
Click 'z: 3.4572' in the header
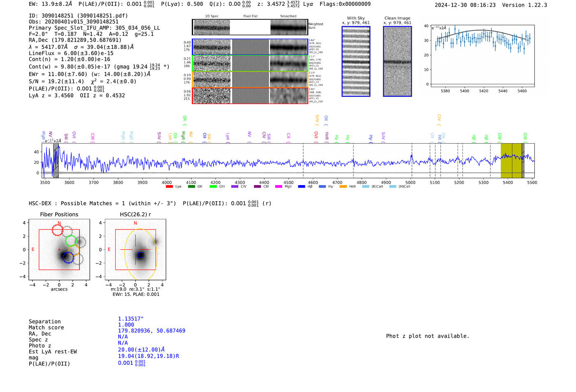(270, 4)
